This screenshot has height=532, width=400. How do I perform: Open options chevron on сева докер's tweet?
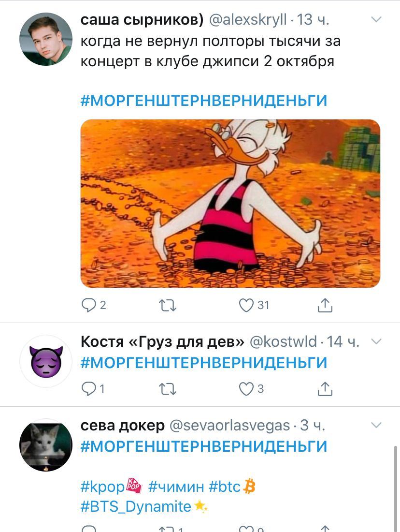click(x=376, y=425)
